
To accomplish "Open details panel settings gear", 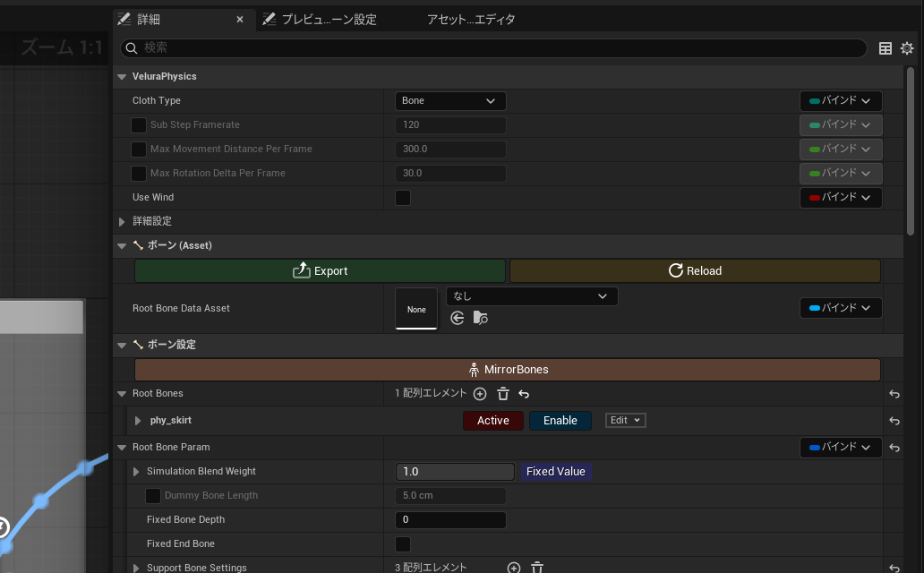I will tap(907, 48).
